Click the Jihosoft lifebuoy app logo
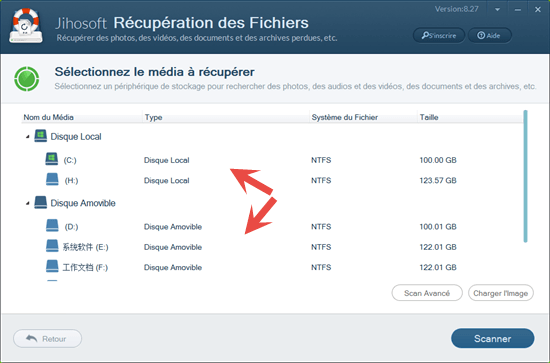Screen dimensions: 550x363 26,26
